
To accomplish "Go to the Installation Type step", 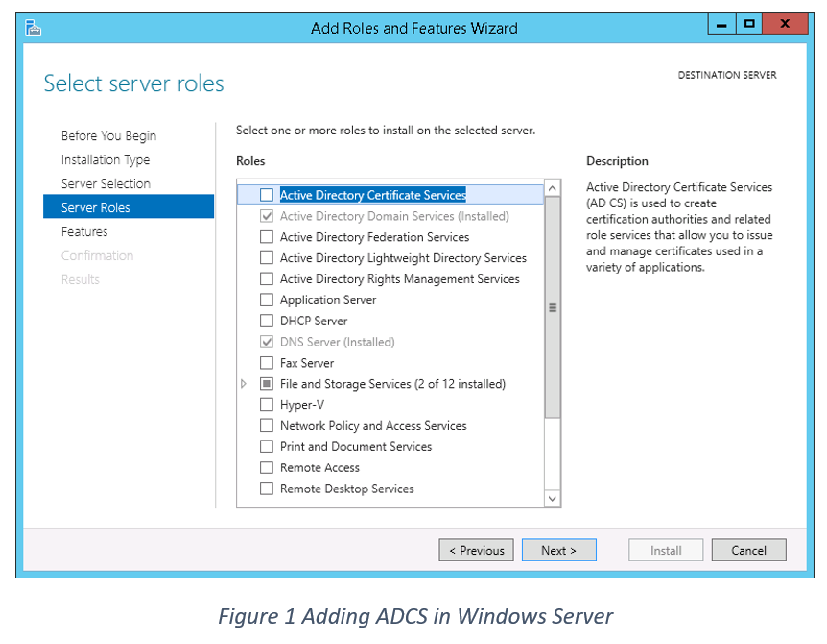I will (106, 160).
